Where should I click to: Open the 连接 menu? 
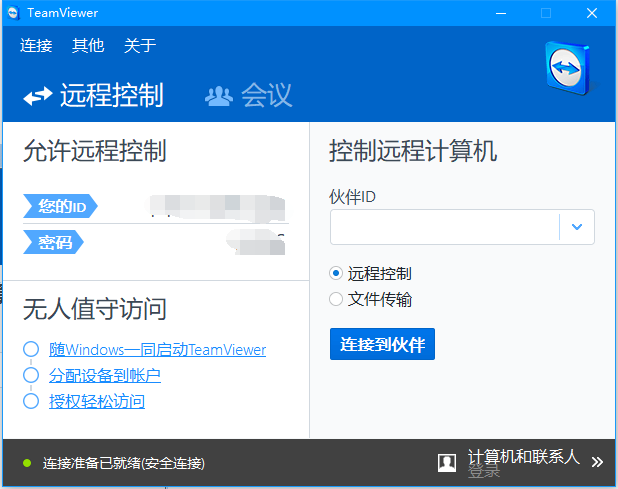[x=36, y=45]
